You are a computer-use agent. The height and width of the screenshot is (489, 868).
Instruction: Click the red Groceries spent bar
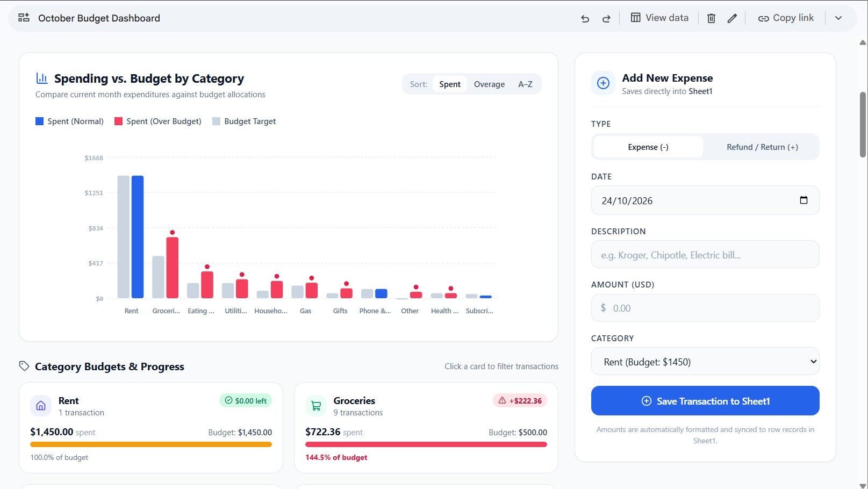coord(173,268)
